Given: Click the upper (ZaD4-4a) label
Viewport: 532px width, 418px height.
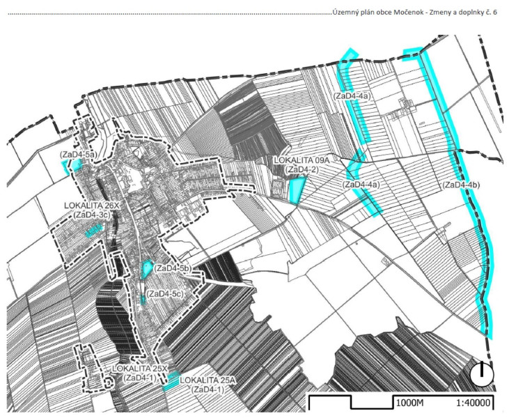Looking at the screenshot, I should click(354, 96).
